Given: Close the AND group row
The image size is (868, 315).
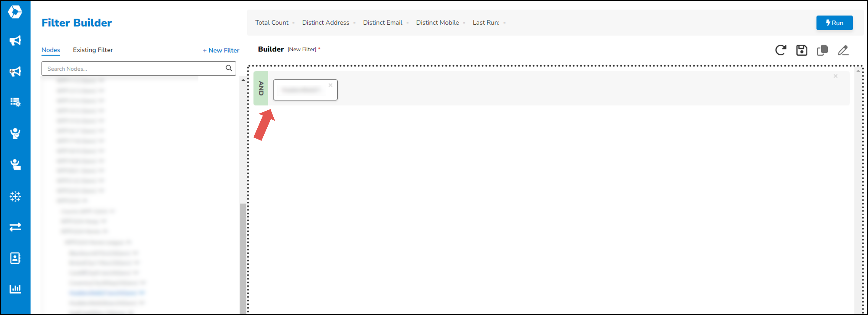Looking at the screenshot, I should coord(836,76).
